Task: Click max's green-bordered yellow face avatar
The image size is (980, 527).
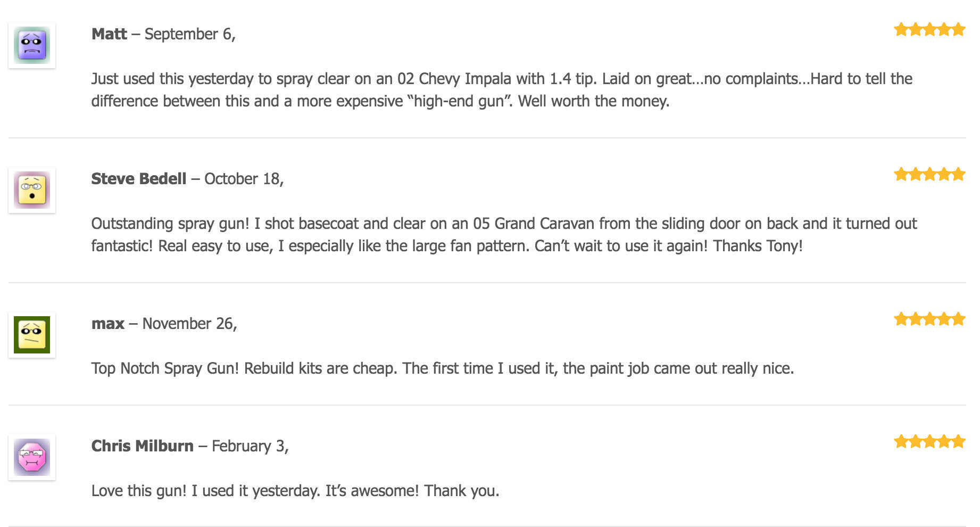Action: [x=32, y=335]
